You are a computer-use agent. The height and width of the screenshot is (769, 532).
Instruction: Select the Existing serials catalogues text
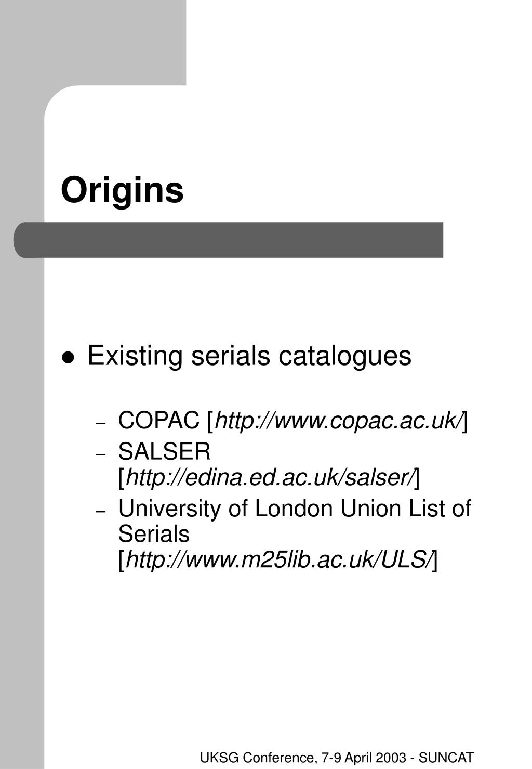click(249, 357)
